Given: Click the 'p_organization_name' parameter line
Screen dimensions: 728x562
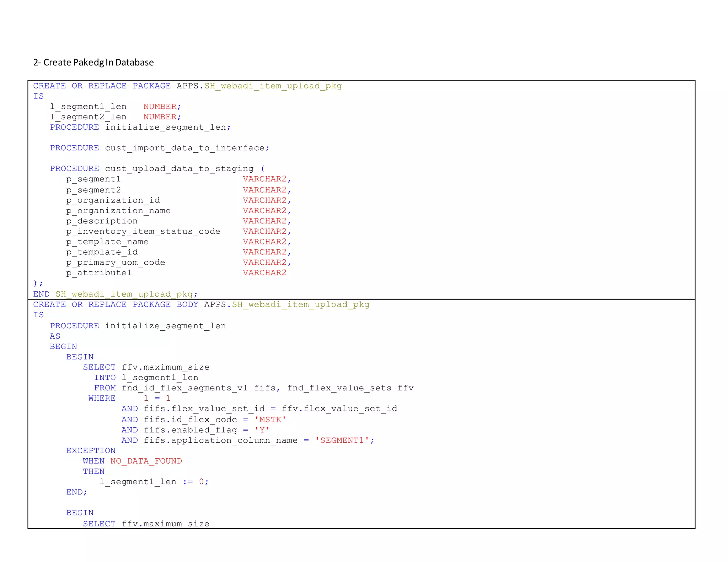Looking at the screenshot, I should (x=178, y=211).
